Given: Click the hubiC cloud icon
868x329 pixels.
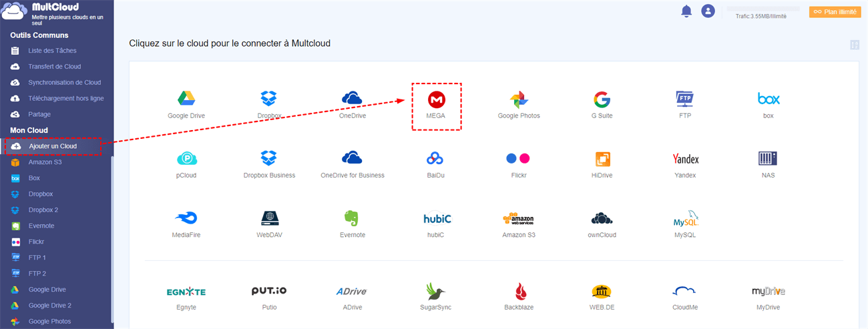Looking at the screenshot, I should pyautogui.click(x=437, y=218).
